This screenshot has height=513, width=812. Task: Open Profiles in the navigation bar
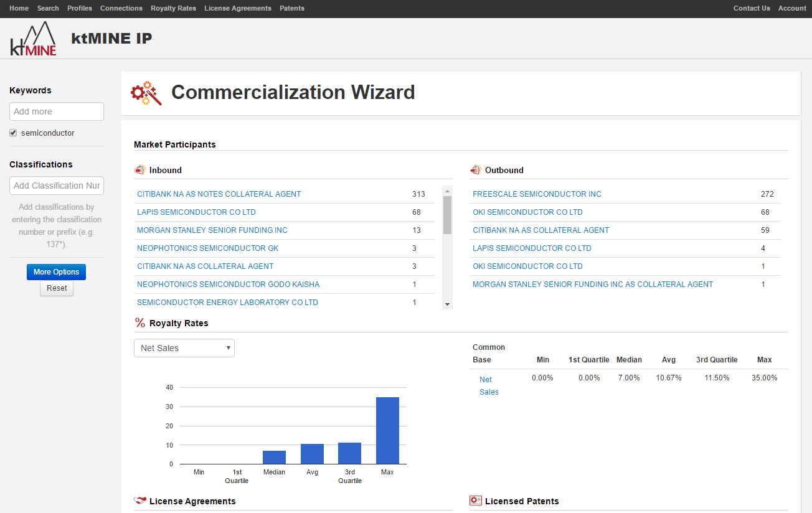coord(80,8)
